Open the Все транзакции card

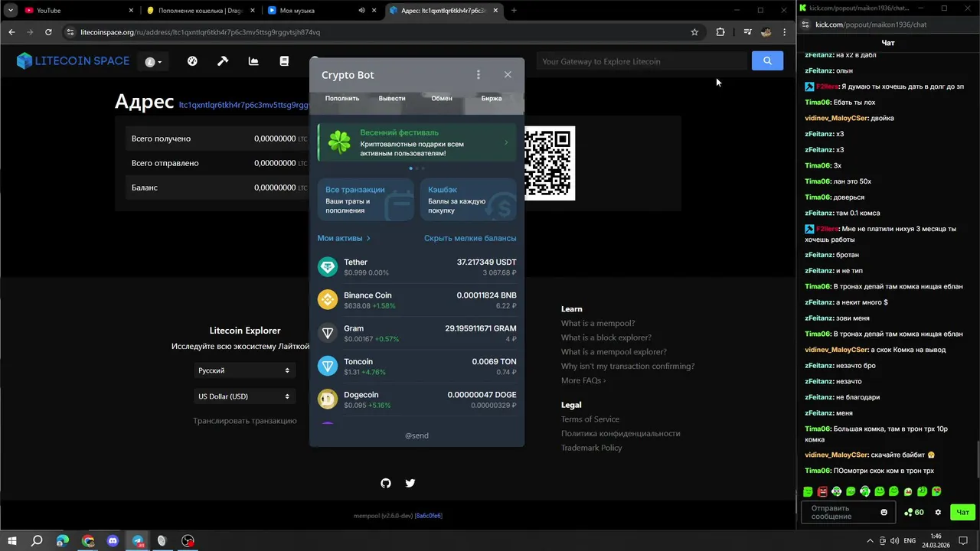(366, 200)
